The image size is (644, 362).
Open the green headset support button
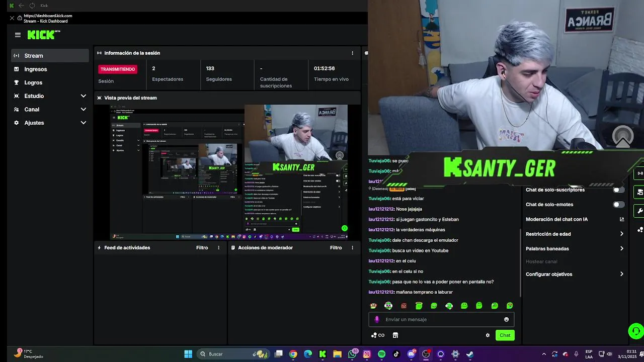click(x=636, y=331)
